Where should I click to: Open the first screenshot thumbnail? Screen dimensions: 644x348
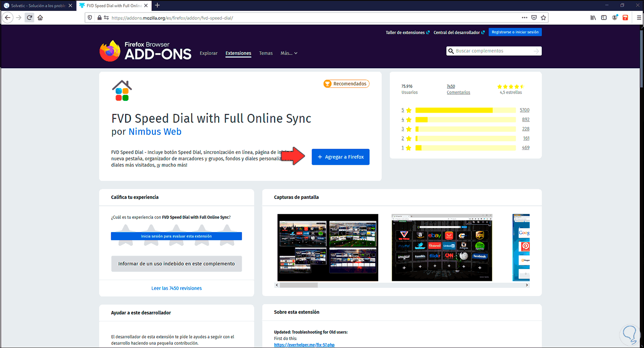tap(328, 247)
